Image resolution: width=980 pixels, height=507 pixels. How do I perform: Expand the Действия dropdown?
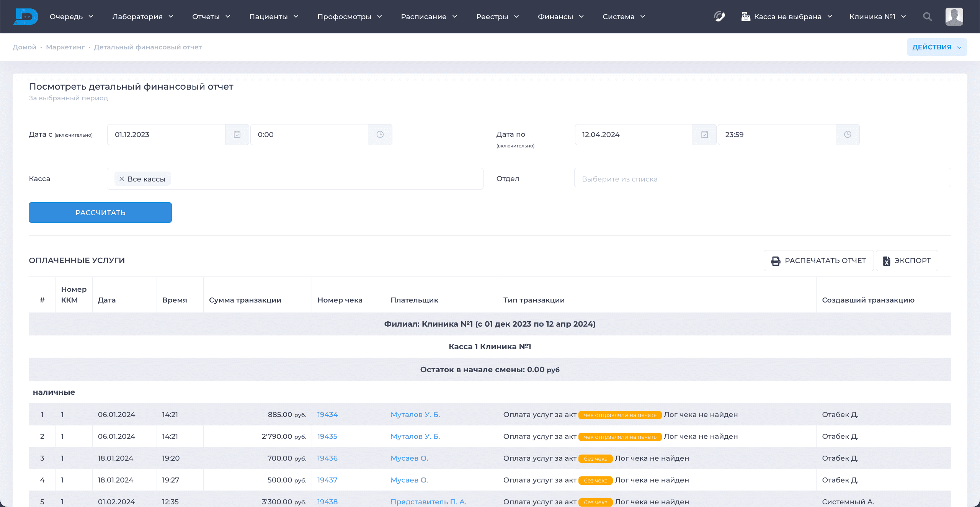click(936, 47)
